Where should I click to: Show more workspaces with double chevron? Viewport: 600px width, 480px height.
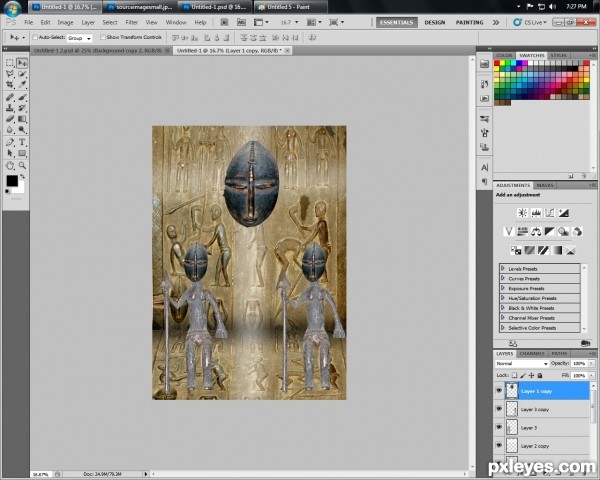496,22
